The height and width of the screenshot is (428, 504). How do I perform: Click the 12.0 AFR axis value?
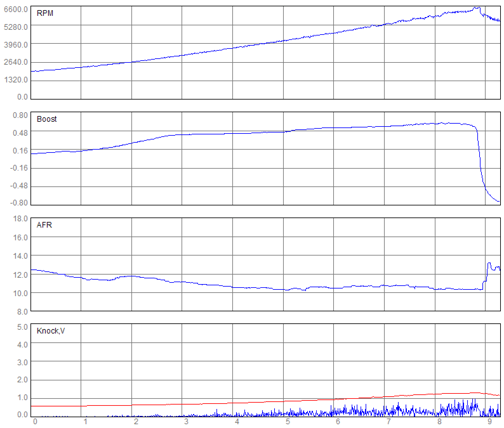click(x=20, y=275)
